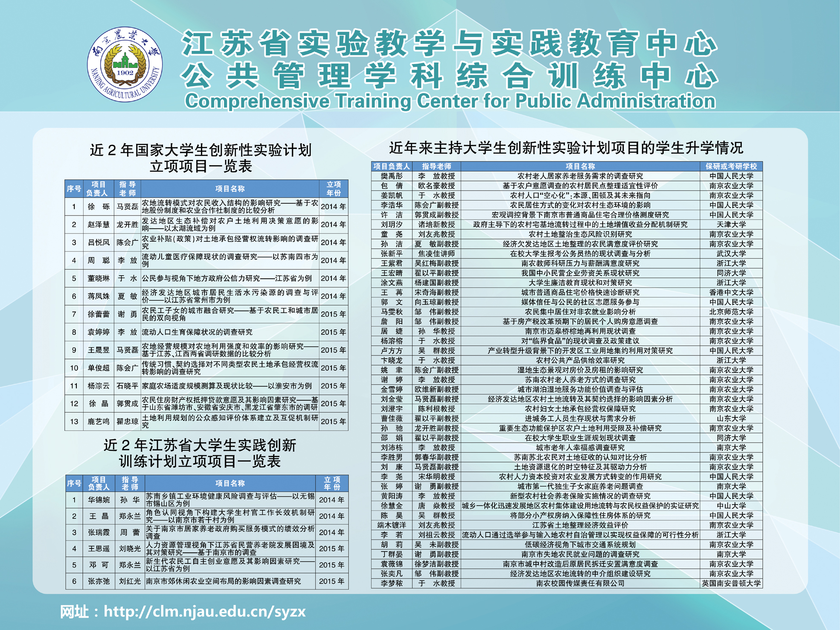The height and width of the screenshot is (630, 840).
Task: Click advisor '陈利根教授'
Action: (x=436, y=409)
